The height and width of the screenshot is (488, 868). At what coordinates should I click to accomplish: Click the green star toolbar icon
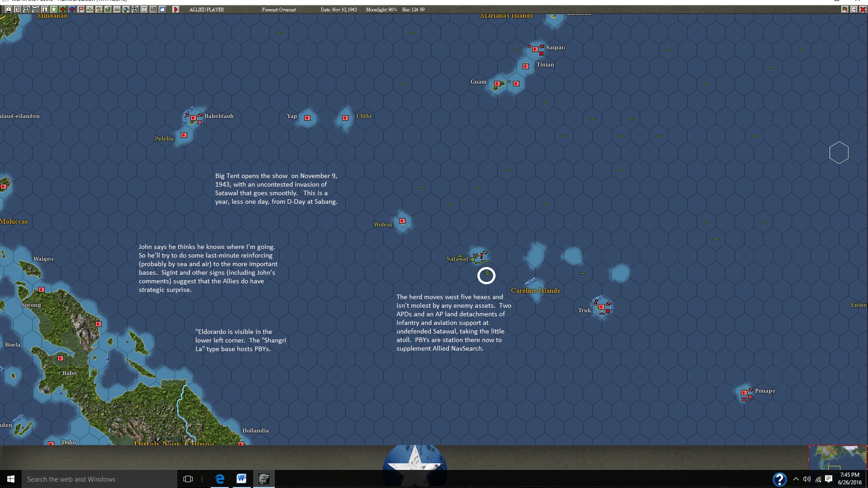click(x=54, y=9)
